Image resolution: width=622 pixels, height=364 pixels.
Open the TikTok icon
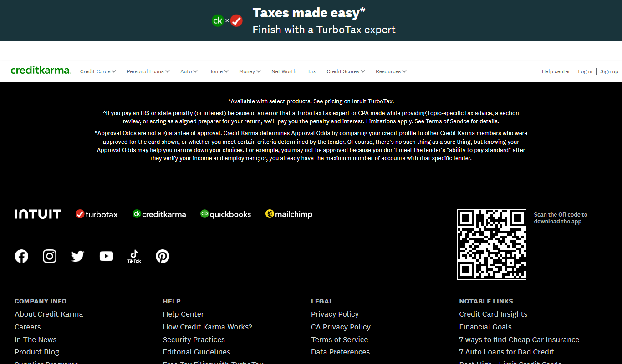pos(134,256)
